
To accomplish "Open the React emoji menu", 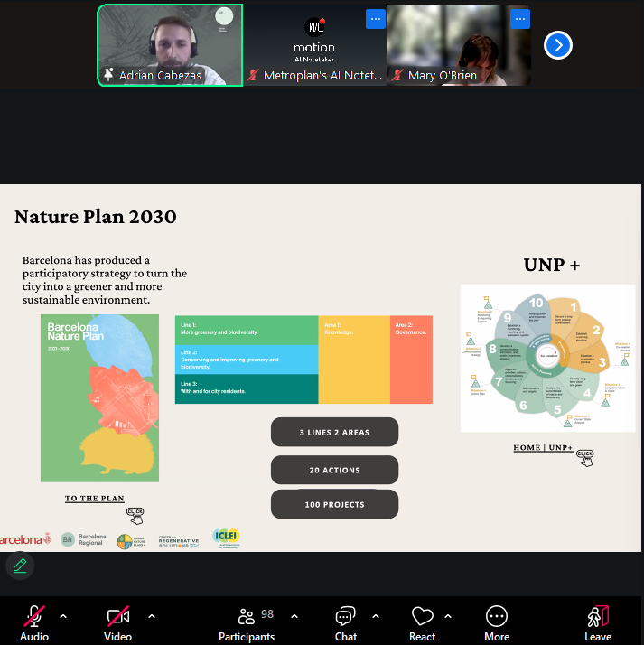I will [x=422, y=622].
